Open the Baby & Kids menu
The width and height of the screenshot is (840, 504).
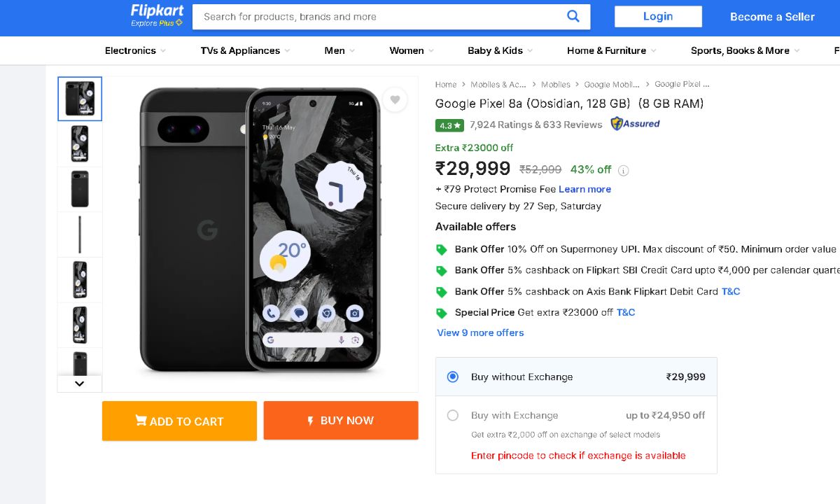(x=500, y=50)
